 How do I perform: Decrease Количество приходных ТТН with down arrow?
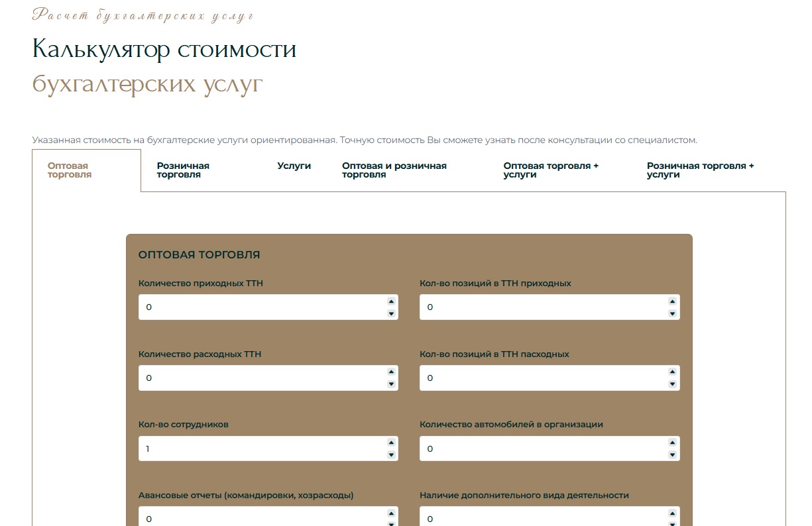[391, 313]
